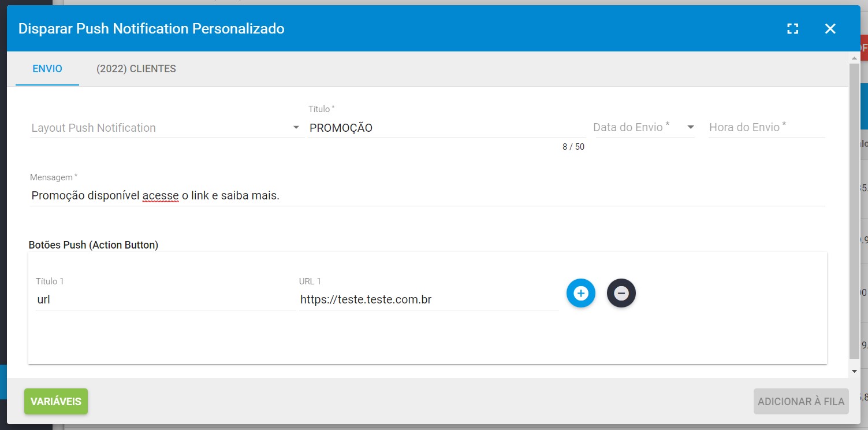
Task: Focus the Hora do Envio field
Action: 767,127
